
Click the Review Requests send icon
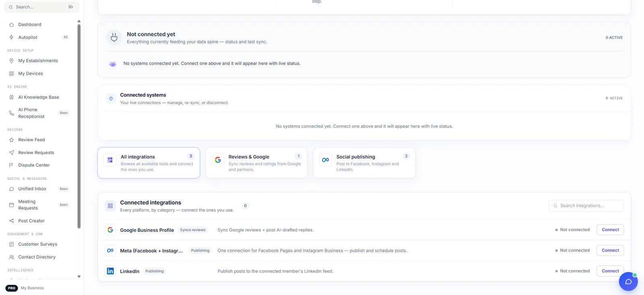[11, 153]
